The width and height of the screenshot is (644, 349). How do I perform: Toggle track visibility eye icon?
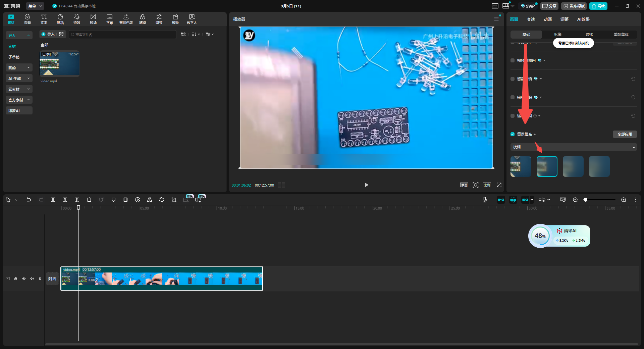[x=24, y=279]
